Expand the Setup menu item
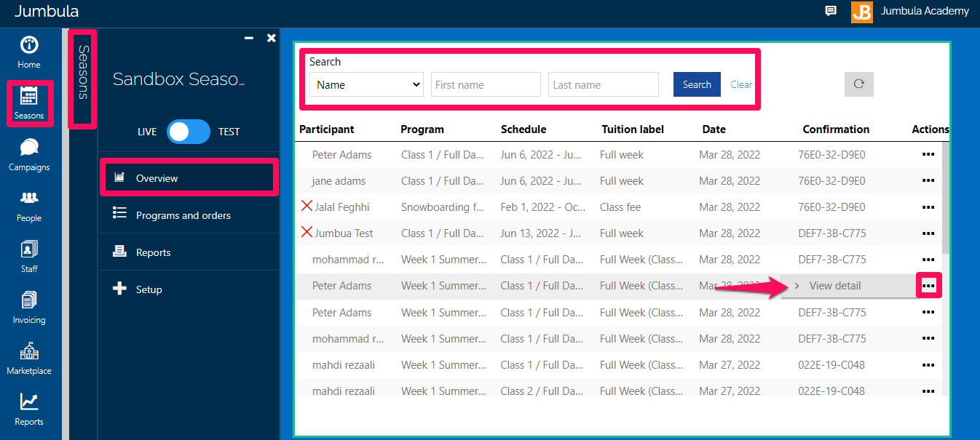Viewport: 980px width, 440px height. (189, 289)
